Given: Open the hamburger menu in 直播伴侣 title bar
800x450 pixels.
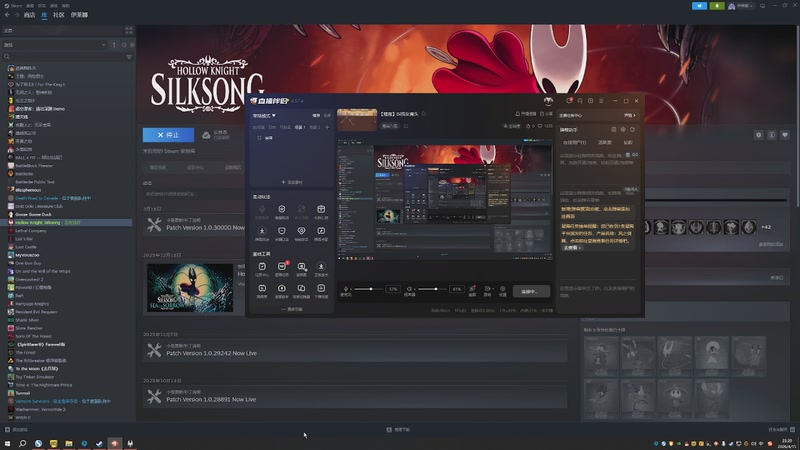Looking at the screenshot, I should click(x=601, y=101).
